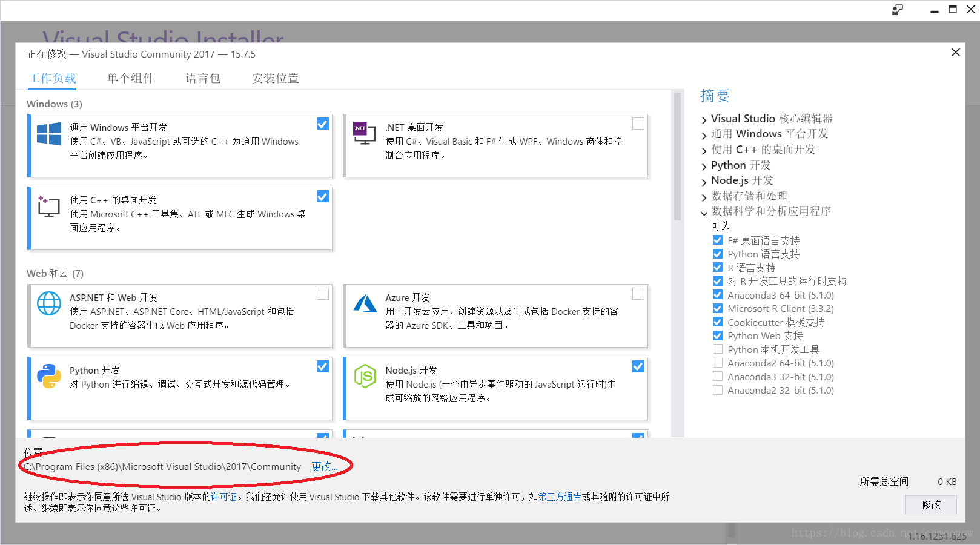This screenshot has width=980, height=545.
Task: Expand Visual Studio core editor summary item
Action: pos(704,120)
